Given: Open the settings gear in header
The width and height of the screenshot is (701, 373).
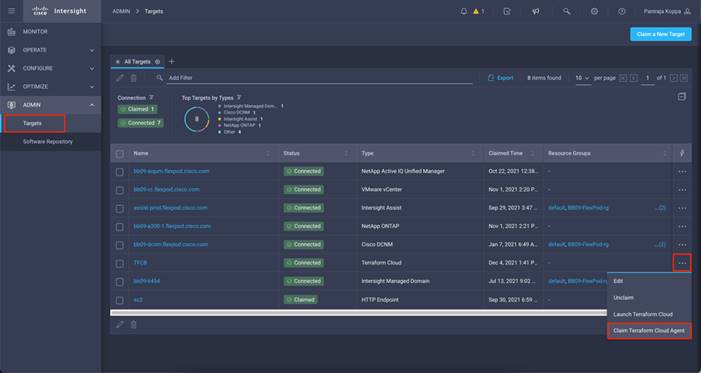Looking at the screenshot, I should (x=594, y=12).
